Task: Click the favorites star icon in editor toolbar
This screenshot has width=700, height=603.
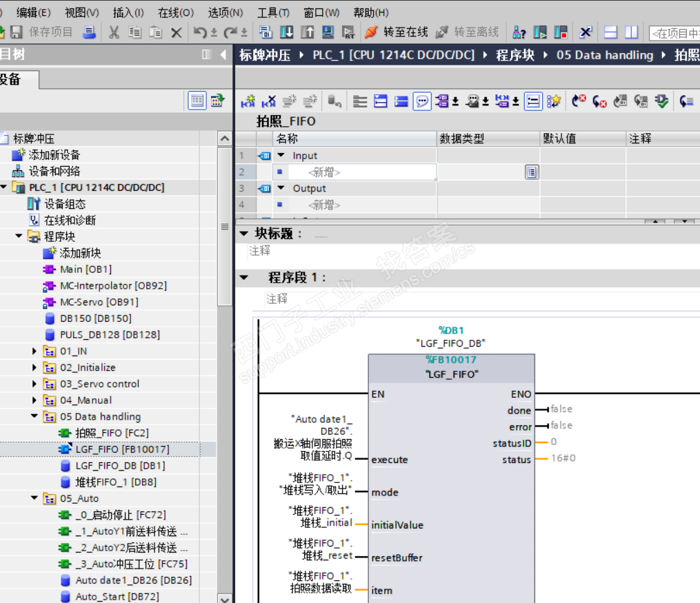Action: [x=554, y=101]
